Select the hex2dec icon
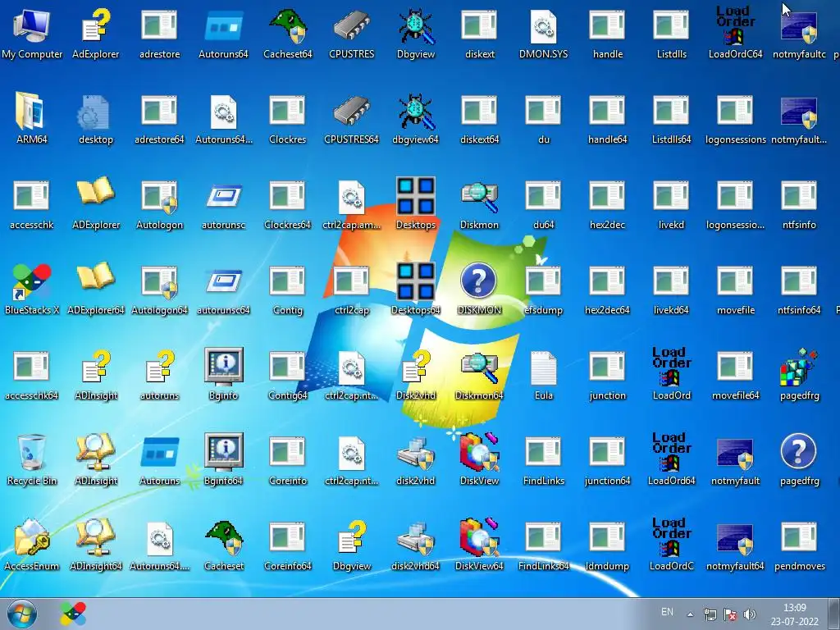 coord(608,204)
